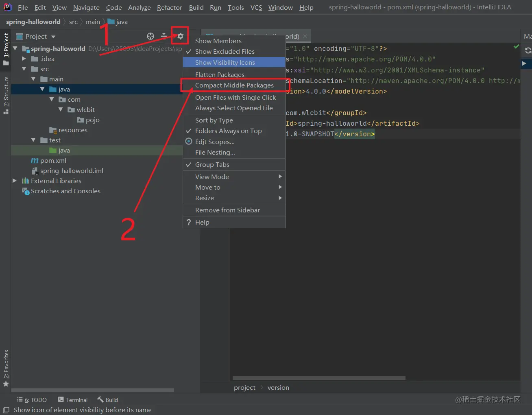
Task: Click the Project panel horizontal scrollbar
Action: pyautogui.click(x=93, y=390)
